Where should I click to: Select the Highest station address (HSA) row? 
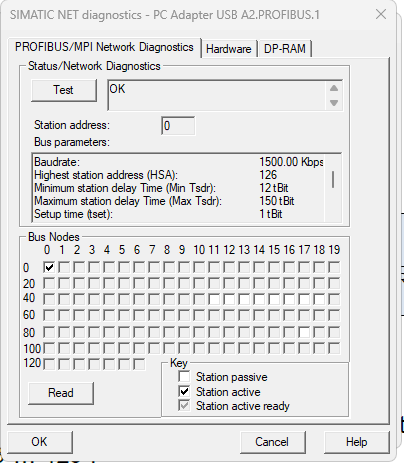(179, 175)
